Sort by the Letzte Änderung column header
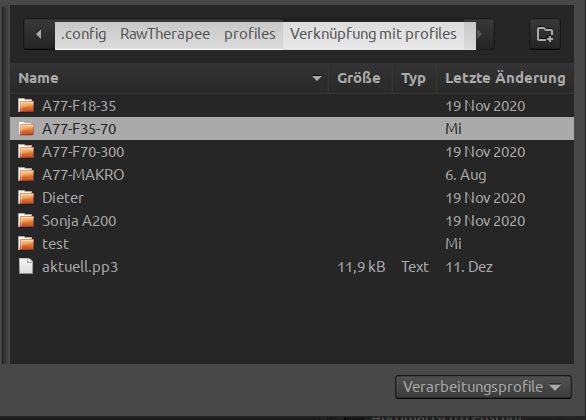The width and height of the screenshot is (586, 420). tap(505, 78)
